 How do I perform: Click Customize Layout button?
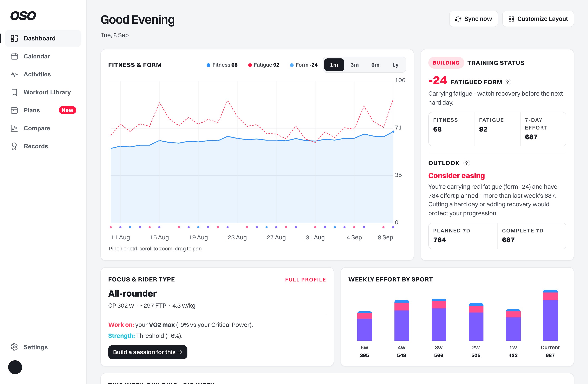coord(538,19)
